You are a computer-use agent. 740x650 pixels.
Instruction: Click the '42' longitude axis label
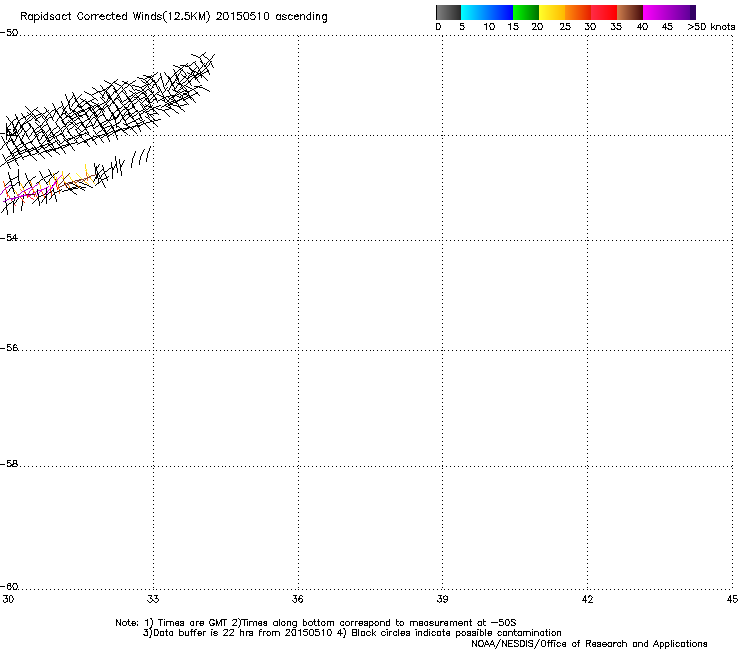click(x=587, y=599)
